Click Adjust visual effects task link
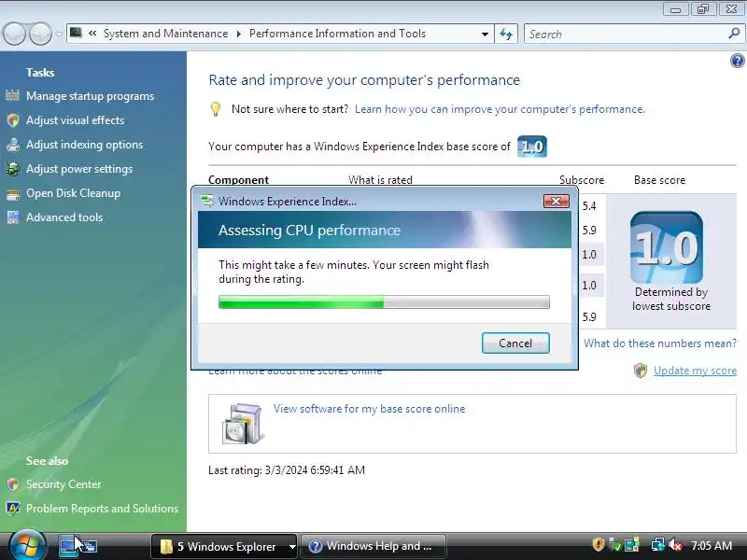The height and width of the screenshot is (560, 747). click(76, 120)
